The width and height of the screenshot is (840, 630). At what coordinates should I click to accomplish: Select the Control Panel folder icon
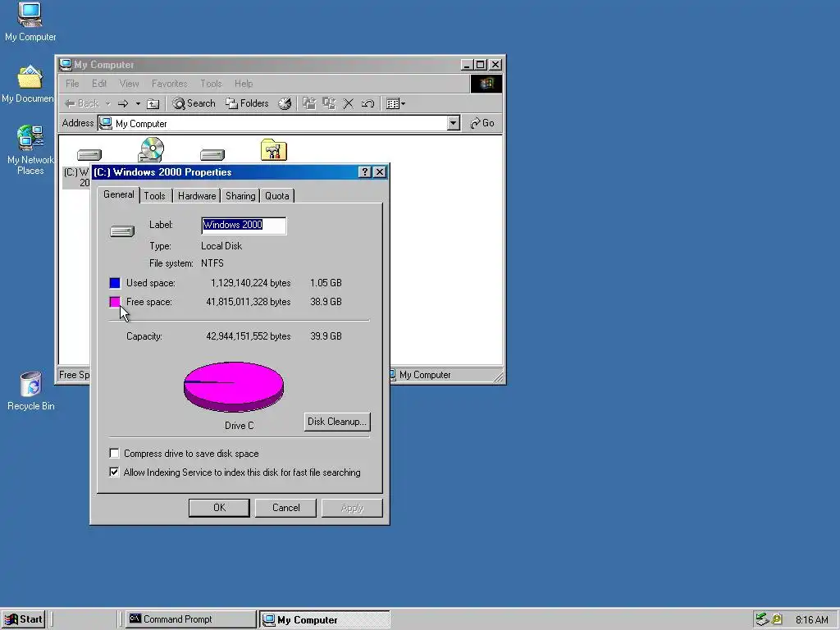(x=274, y=149)
